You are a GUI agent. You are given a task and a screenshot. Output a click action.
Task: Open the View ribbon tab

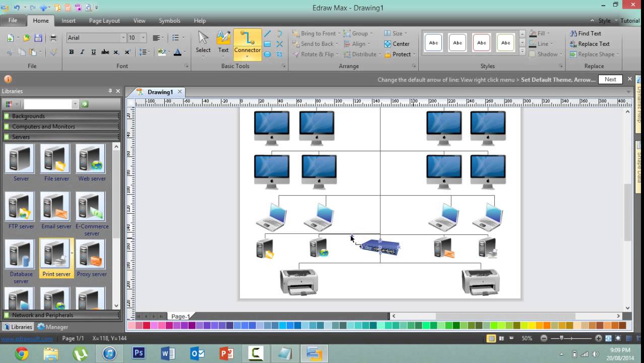139,21
